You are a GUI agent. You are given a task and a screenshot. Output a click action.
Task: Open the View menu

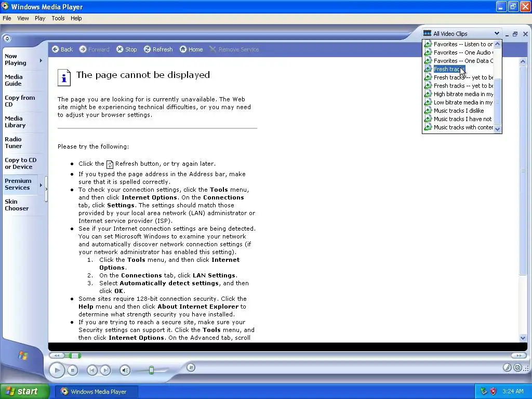23,18
